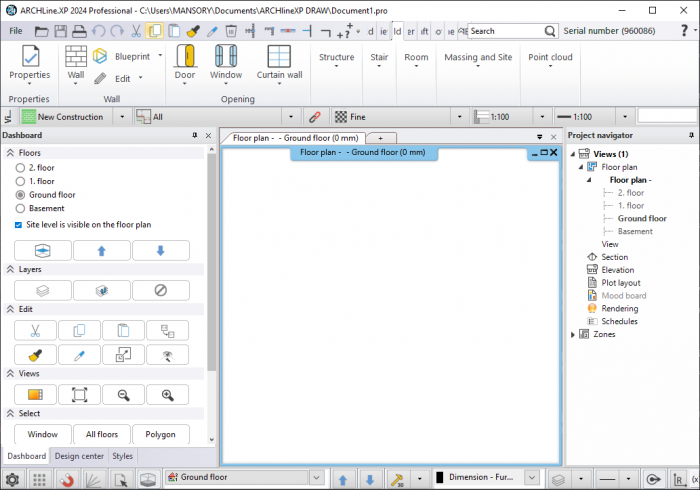
Task: Click the scissors Cut icon in Edit
Action: click(x=35, y=331)
